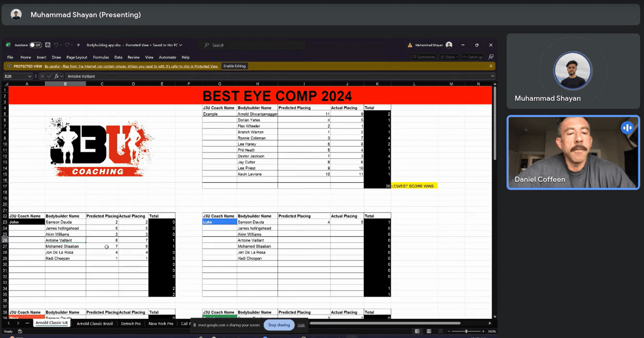
Task: Switch to the Detroit Pro sheet tab
Action: click(131, 324)
